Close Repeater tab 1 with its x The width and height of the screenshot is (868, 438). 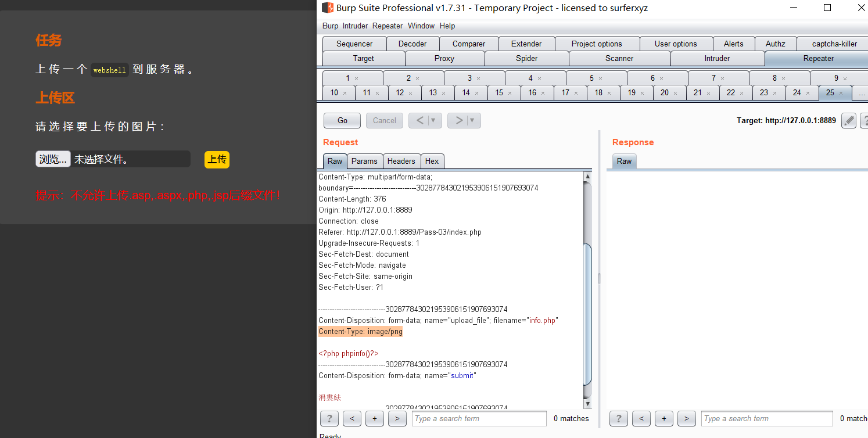356,78
